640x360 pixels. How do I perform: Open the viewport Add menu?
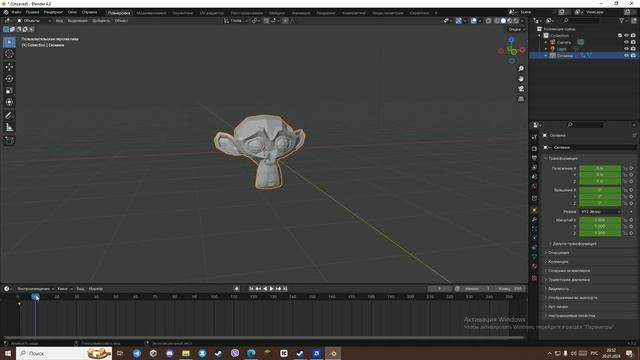[101, 20]
